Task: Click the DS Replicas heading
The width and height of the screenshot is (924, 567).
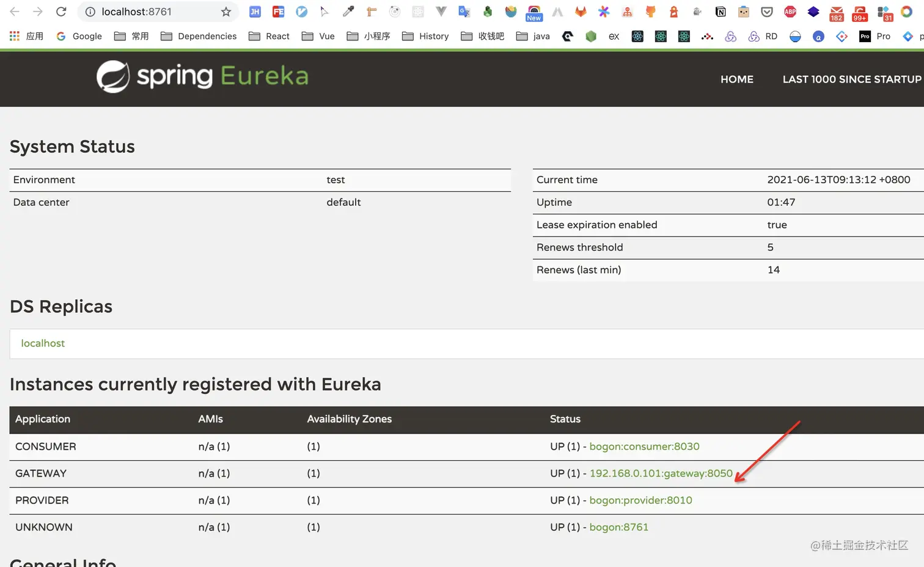Action: pyautogui.click(x=61, y=307)
